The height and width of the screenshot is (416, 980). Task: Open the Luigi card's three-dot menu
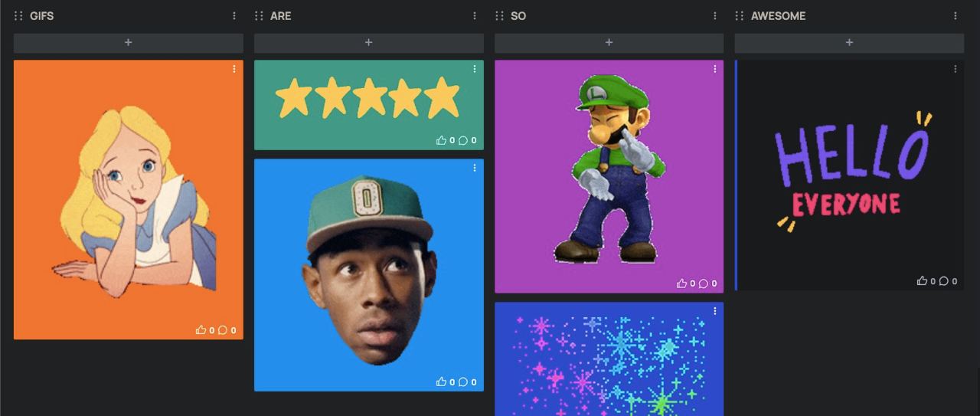715,69
